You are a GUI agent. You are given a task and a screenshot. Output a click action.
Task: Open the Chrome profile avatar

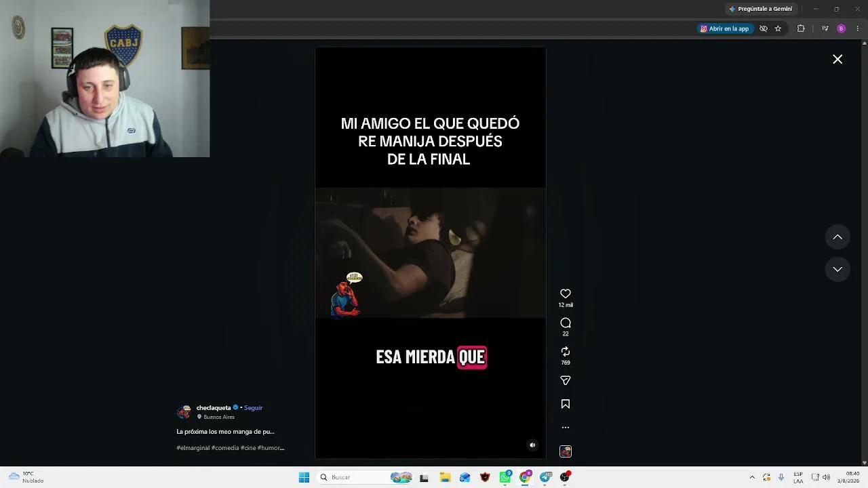[842, 28]
